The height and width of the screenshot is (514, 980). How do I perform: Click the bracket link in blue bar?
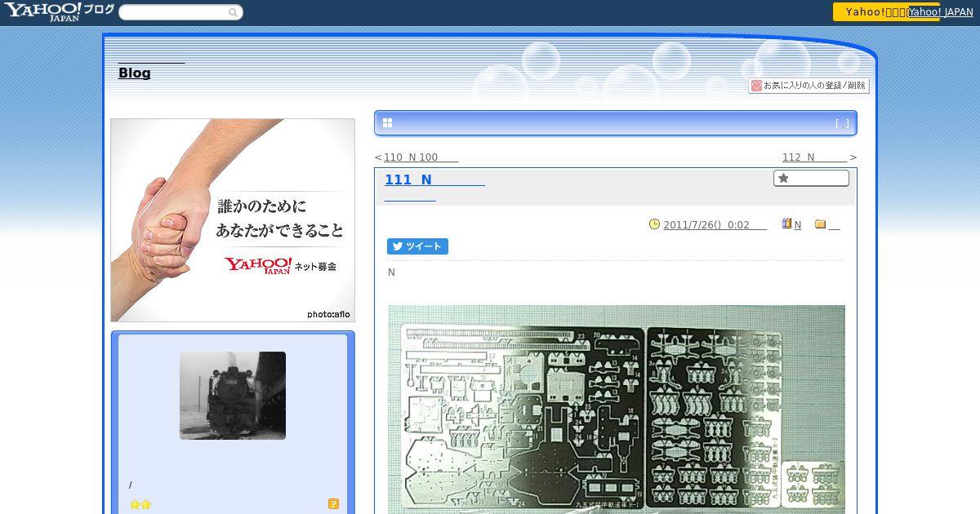pyautogui.click(x=842, y=124)
